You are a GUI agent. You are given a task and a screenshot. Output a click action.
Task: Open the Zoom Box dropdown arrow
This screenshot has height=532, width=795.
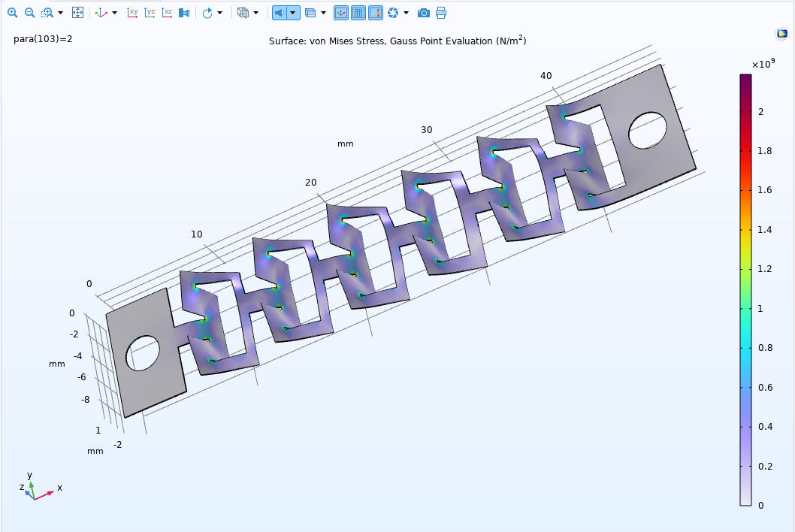tap(59, 12)
